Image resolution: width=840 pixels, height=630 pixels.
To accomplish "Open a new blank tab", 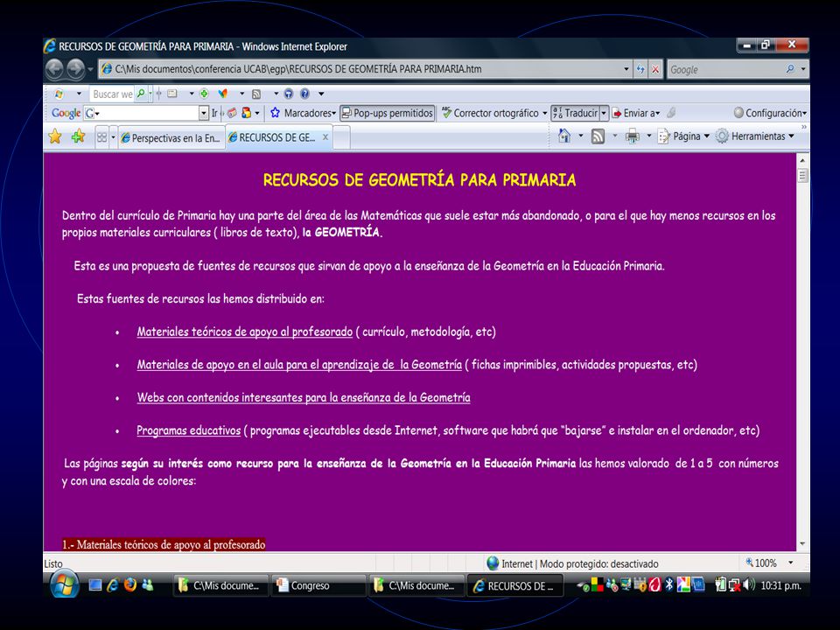I will 342,137.
